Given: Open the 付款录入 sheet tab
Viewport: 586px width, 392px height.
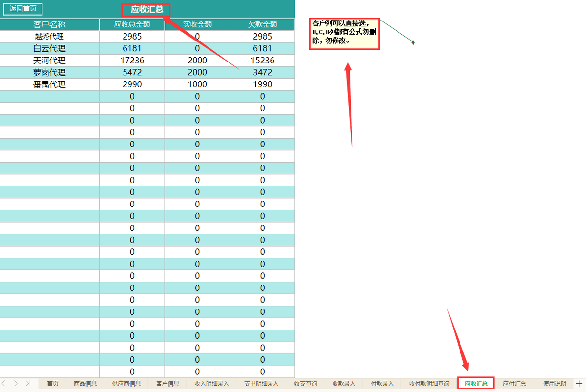Looking at the screenshot, I should 382,384.
